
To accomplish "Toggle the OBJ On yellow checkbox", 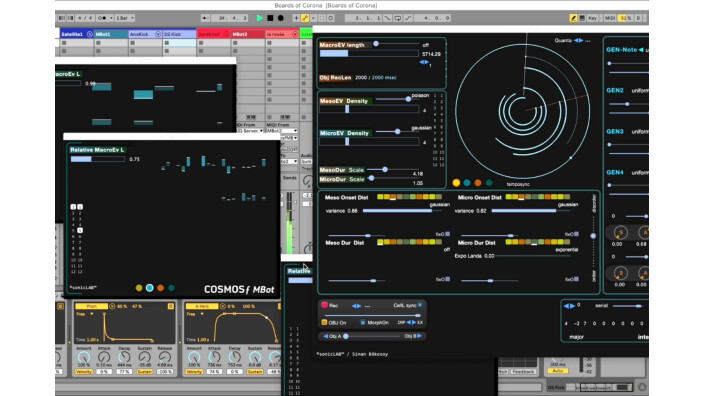I will pos(324,322).
